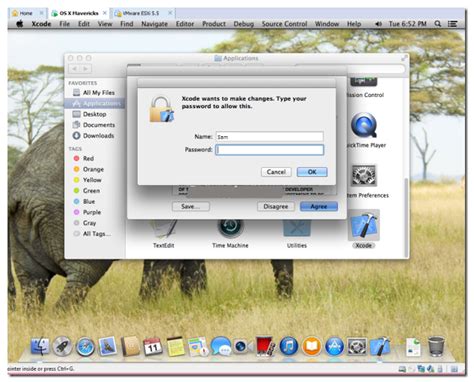Open Notes icon in the Dock
Screen dimensions: 474x382
(175, 347)
